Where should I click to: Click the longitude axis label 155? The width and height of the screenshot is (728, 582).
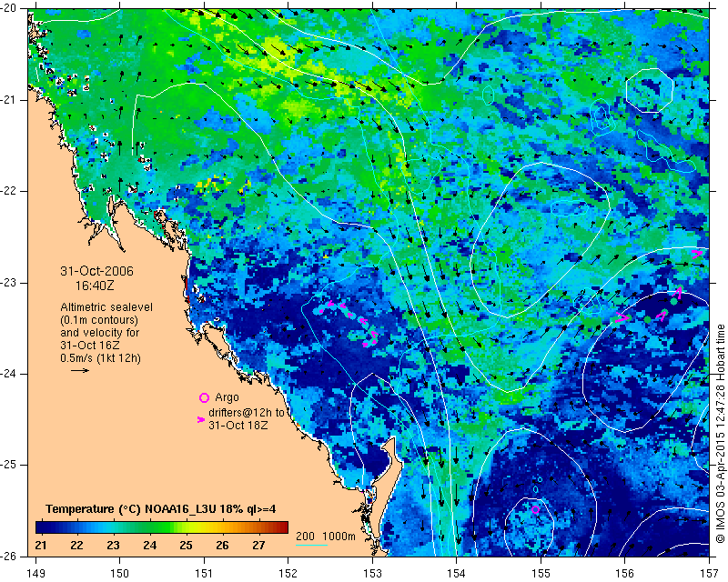coord(541,574)
